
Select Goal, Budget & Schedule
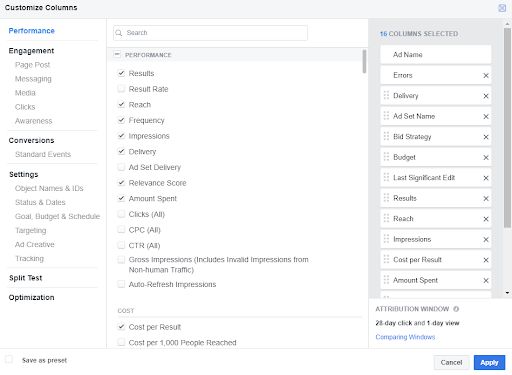coord(57,216)
